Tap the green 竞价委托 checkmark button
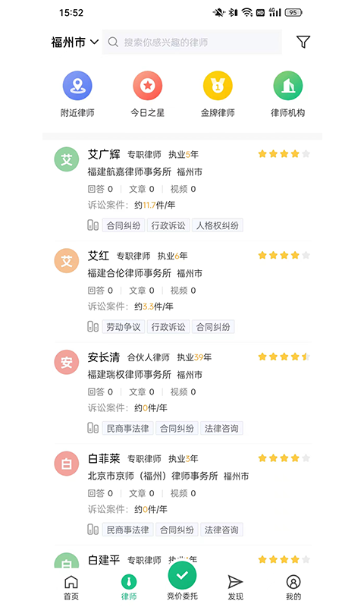The width and height of the screenshot is (364, 607). click(x=182, y=575)
